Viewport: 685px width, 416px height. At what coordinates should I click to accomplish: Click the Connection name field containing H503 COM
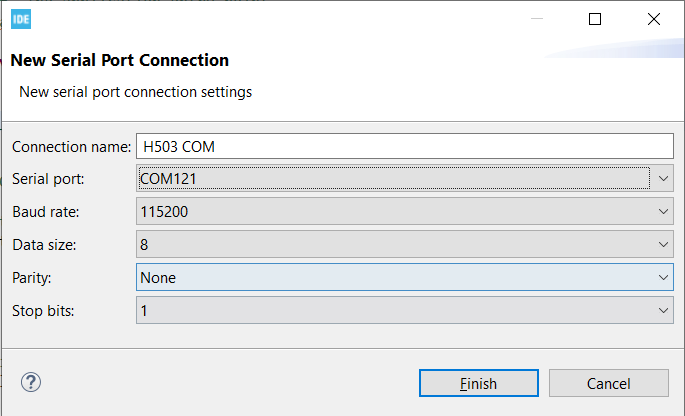pyautogui.click(x=405, y=146)
